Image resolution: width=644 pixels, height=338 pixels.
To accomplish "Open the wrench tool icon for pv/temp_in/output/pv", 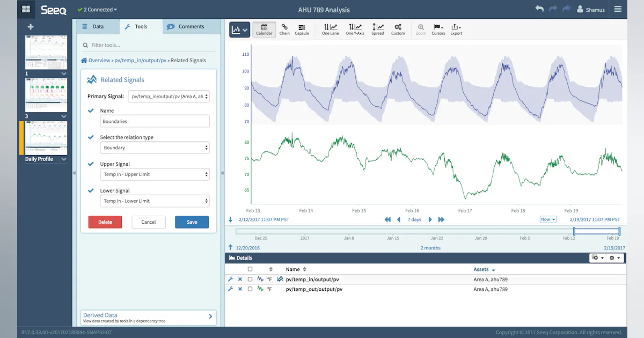I will point(230,279).
